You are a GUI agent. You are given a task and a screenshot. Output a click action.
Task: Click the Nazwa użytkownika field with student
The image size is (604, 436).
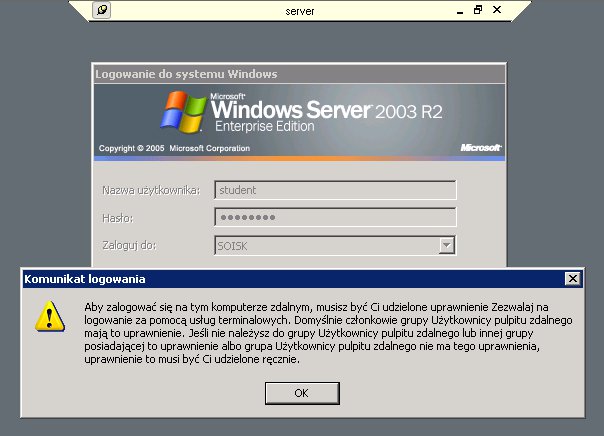(x=335, y=190)
